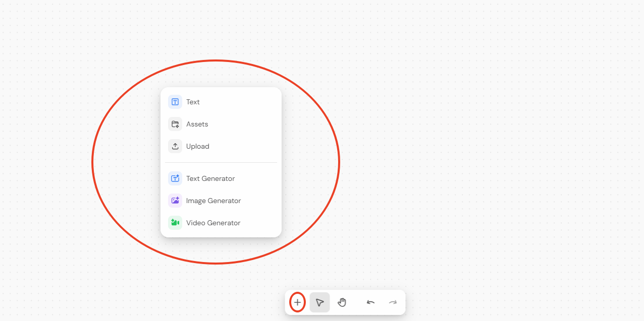Select the 'Image Generator' label
Image resolution: width=644 pixels, height=321 pixels.
tap(213, 201)
